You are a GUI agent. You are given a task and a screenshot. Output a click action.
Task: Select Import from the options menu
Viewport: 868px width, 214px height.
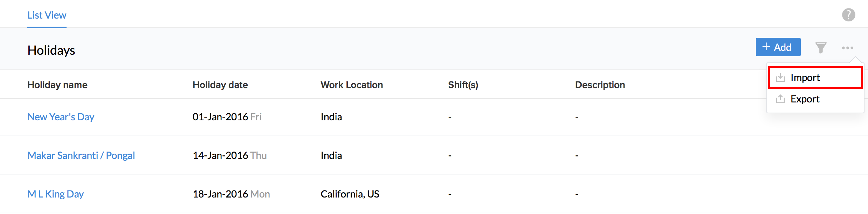(805, 78)
